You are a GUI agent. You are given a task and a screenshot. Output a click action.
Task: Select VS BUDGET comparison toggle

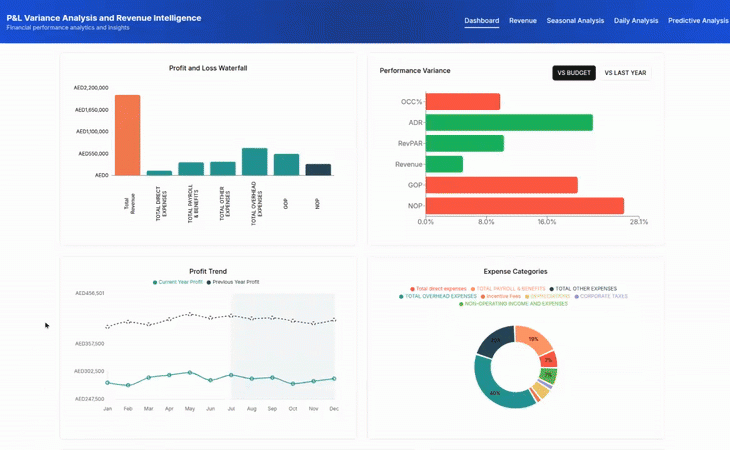tap(574, 73)
